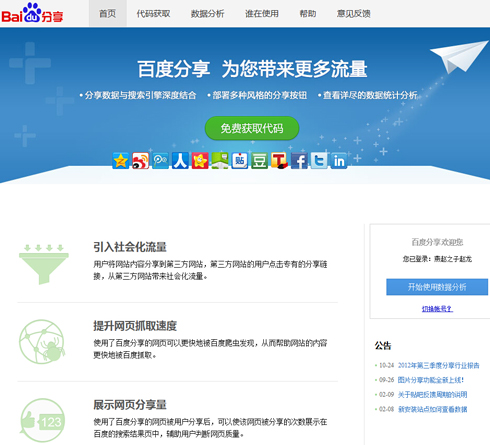Switch to 数据分析 in the navigation

207,13
